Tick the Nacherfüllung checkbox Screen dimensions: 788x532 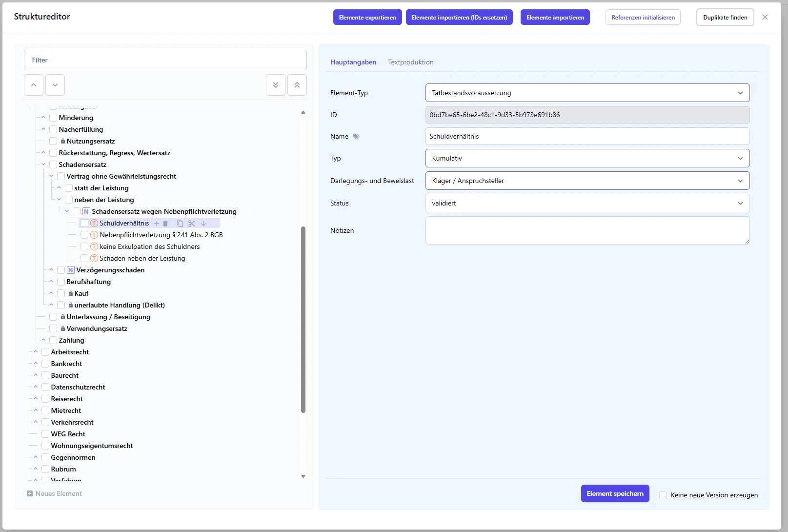tap(53, 129)
